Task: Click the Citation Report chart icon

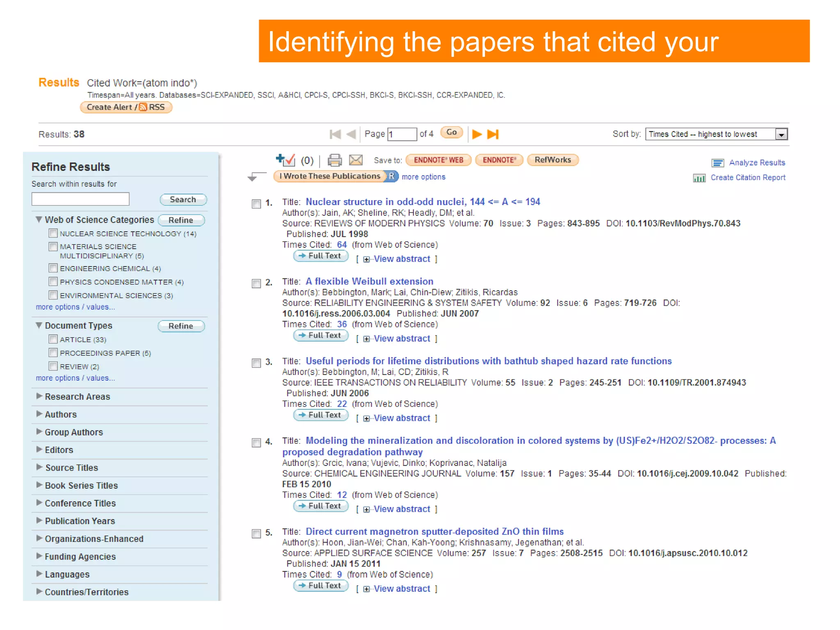Action: (x=699, y=178)
